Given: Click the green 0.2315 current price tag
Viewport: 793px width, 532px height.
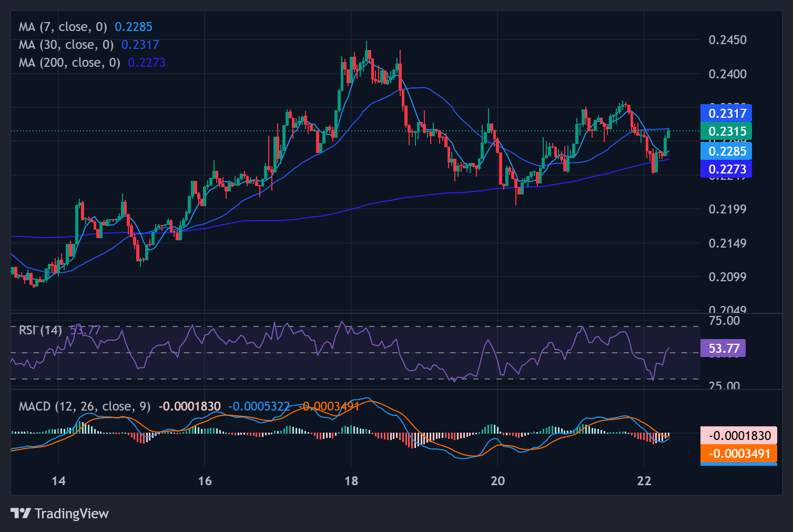Looking at the screenshot, I should click(726, 131).
